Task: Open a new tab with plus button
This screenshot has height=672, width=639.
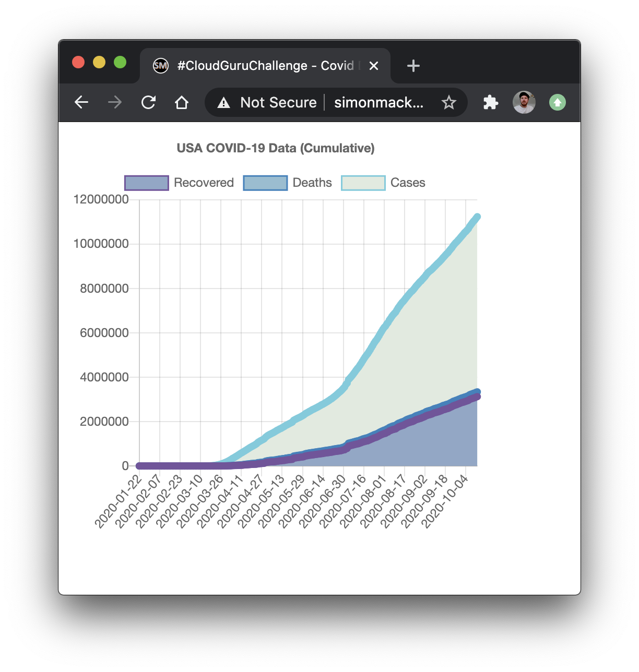Action: 413,66
